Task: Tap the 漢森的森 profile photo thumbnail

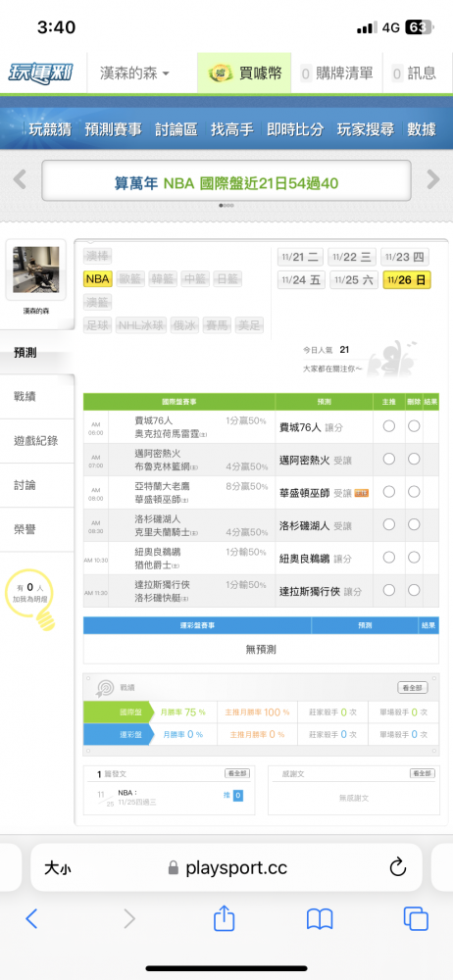Action: pyautogui.click(x=35, y=269)
